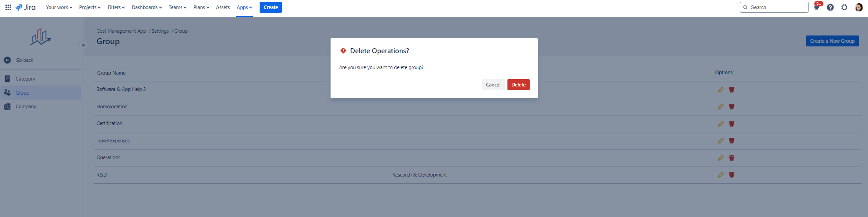
Task: Edit the Travel Expenses group
Action: (721, 141)
